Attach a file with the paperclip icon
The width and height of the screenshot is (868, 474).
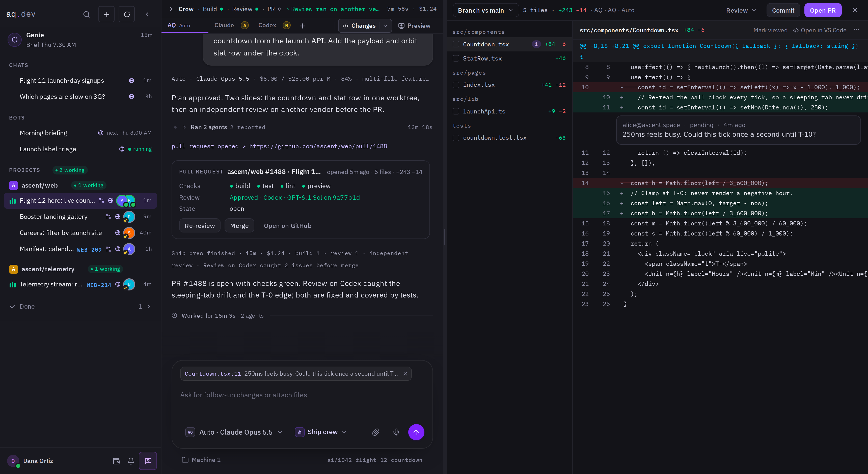click(x=376, y=432)
